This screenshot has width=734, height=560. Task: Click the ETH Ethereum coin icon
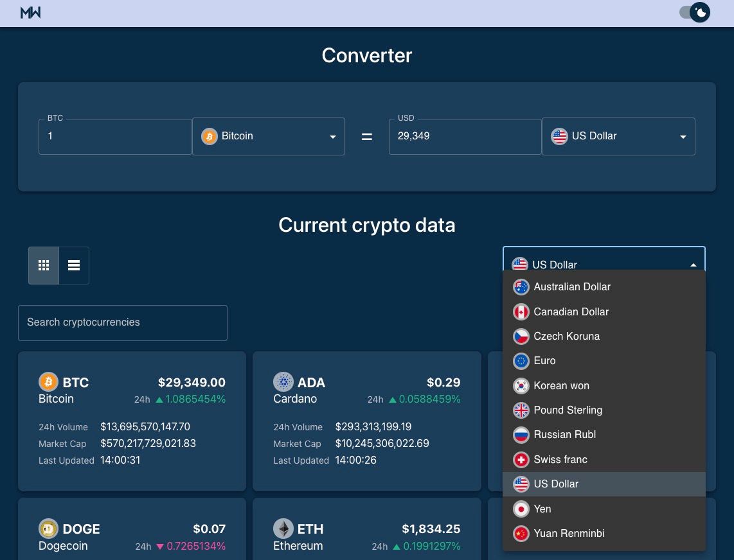coord(283,529)
